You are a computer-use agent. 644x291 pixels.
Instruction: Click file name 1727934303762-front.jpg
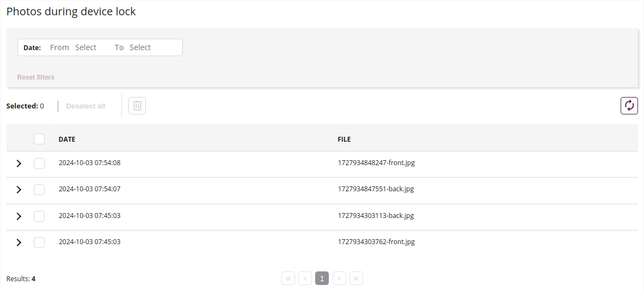coord(376,241)
